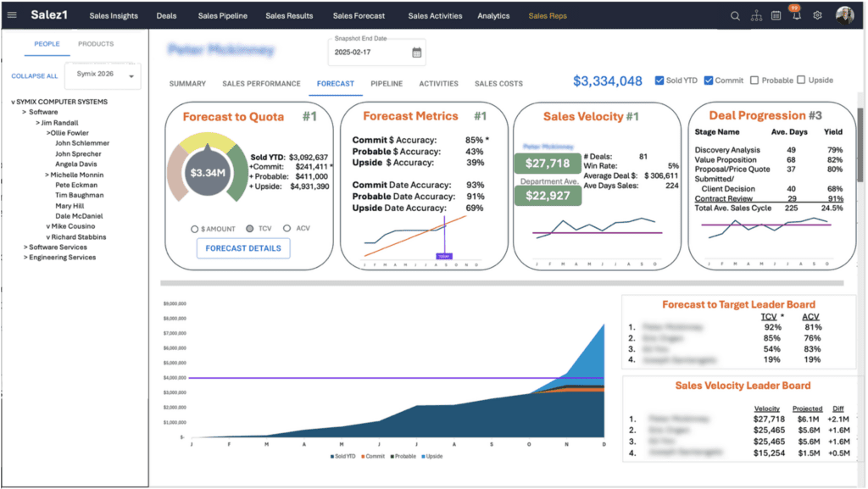
Task: Open the calendar icon in top bar
Action: tap(776, 15)
